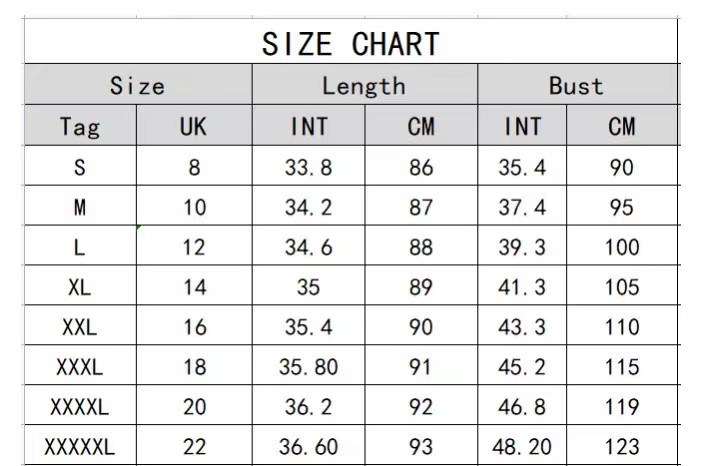Select the XXXXL tag cell
The width and height of the screenshot is (714, 466).
[80, 407]
